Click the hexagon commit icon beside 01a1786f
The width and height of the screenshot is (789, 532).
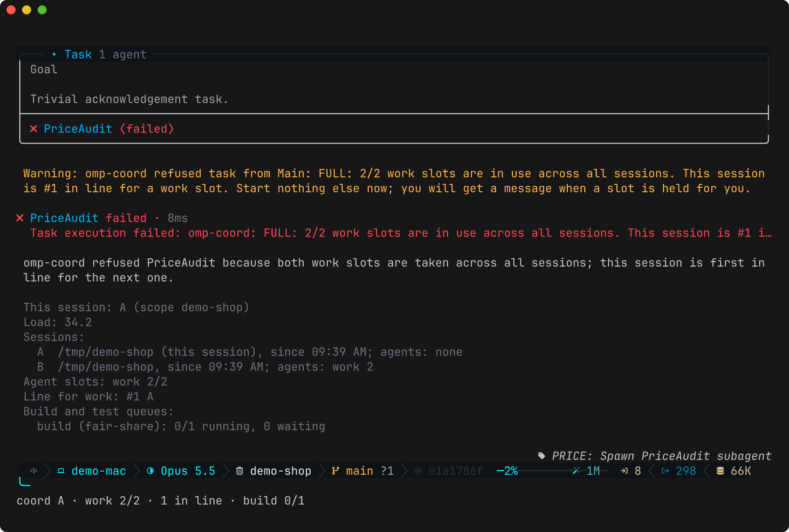[418, 471]
